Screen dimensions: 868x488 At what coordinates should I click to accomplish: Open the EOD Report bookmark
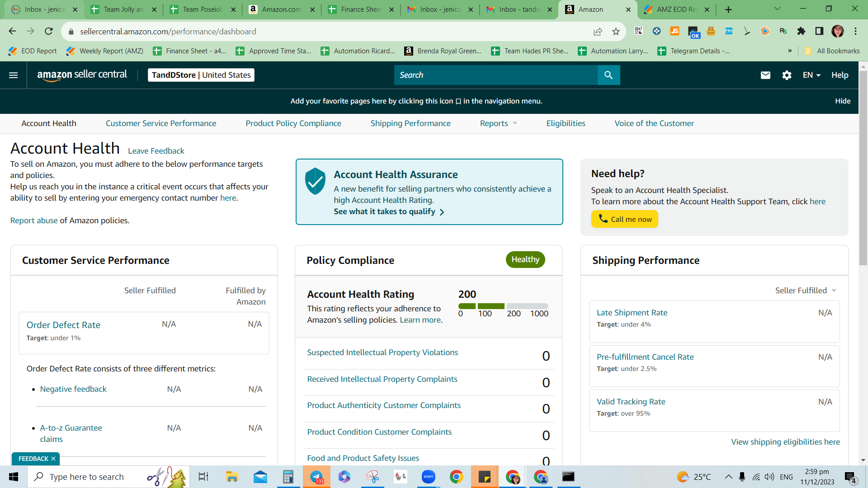(33, 51)
